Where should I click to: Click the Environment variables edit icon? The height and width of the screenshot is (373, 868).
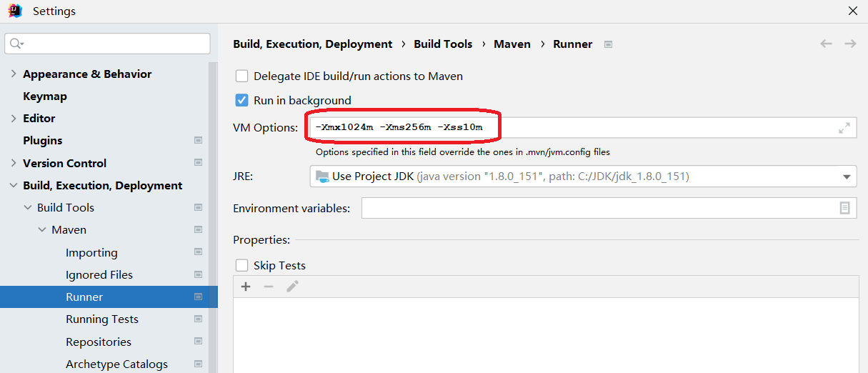(x=844, y=208)
